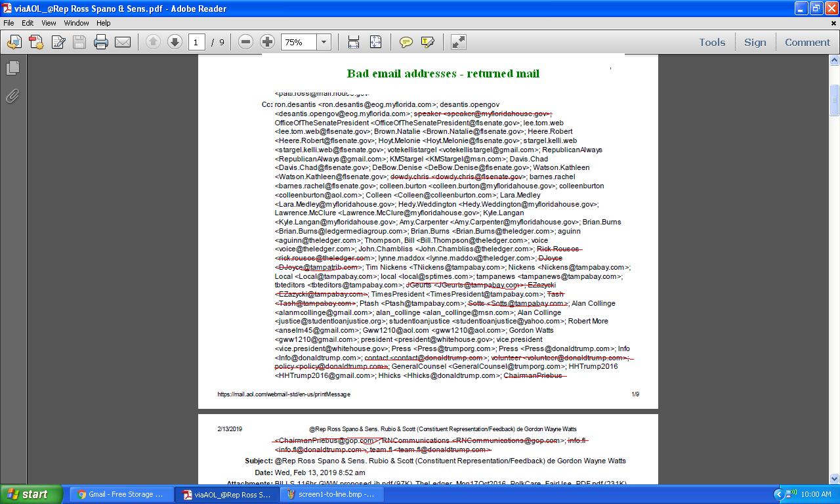Click the page number input field
Viewport: 840px width, 504px height.
196,42
